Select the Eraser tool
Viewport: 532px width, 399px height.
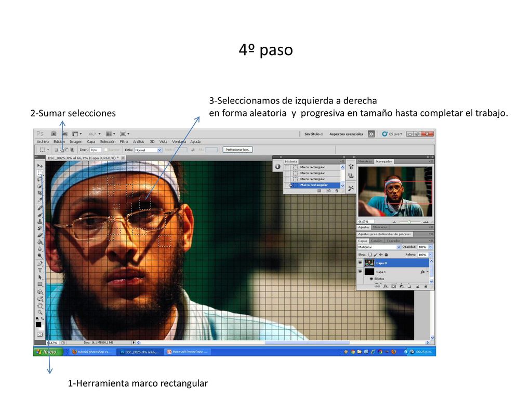pos(39,235)
